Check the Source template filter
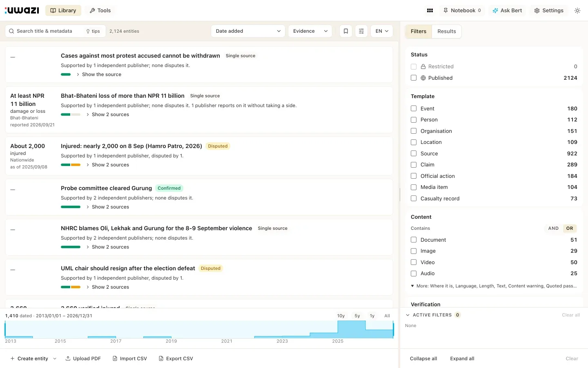 (x=414, y=153)
